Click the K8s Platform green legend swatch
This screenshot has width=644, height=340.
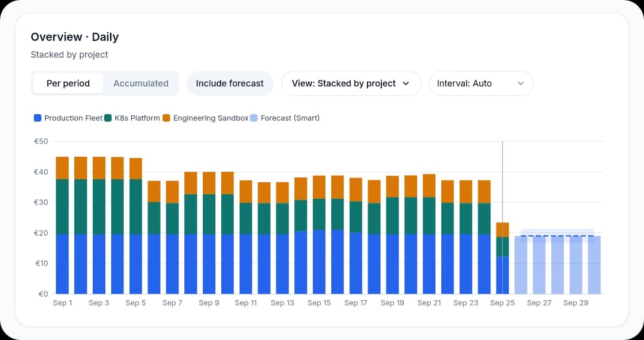(x=108, y=118)
